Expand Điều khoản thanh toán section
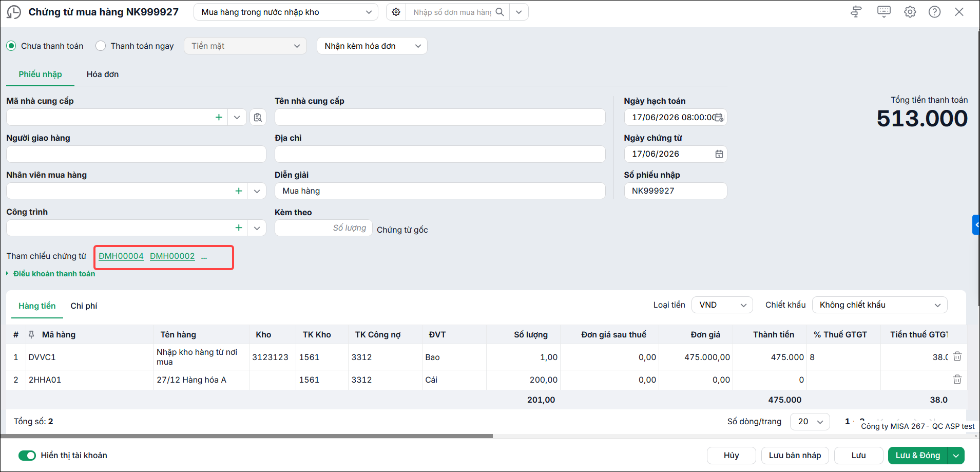 coord(51,274)
